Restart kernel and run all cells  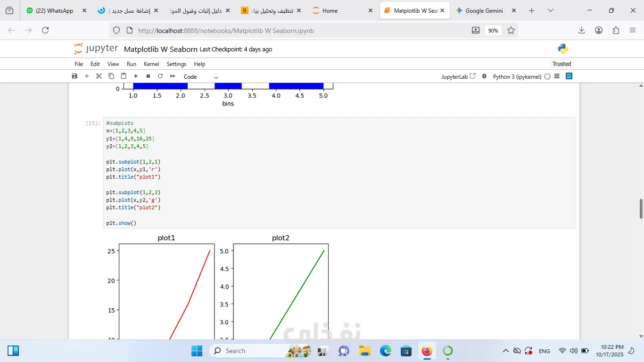pyautogui.click(x=173, y=76)
